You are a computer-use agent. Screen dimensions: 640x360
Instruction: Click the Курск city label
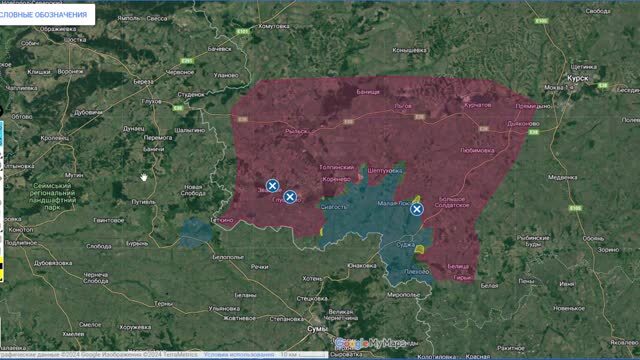coord(578,78)
